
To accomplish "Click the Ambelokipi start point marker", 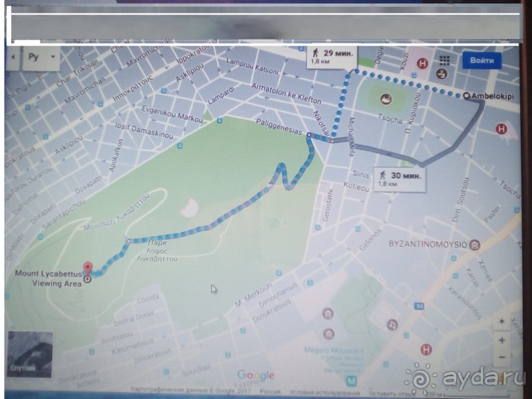I will [467, 96].
